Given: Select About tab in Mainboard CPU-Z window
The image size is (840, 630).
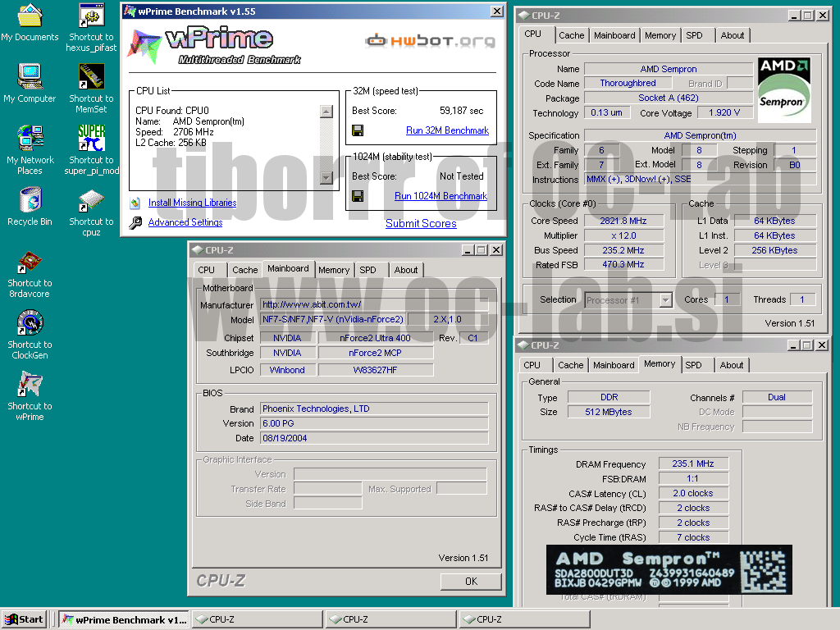Looking at the screenshot, I should pyautogui.click(x=405, y=270).
